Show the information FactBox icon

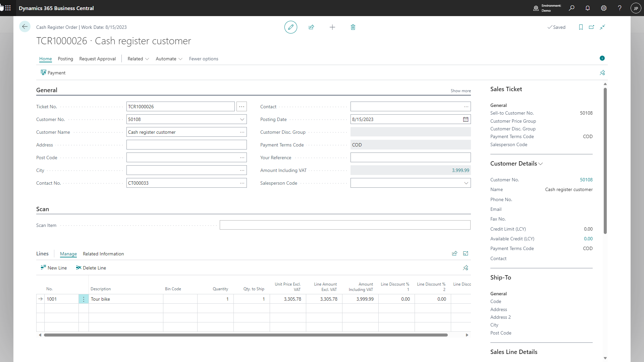602,58
